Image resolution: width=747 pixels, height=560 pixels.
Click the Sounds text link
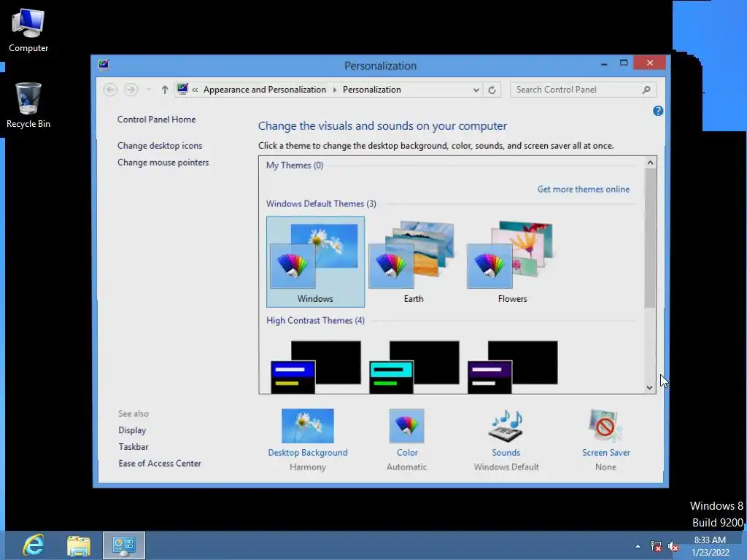(x=506, y=453)
